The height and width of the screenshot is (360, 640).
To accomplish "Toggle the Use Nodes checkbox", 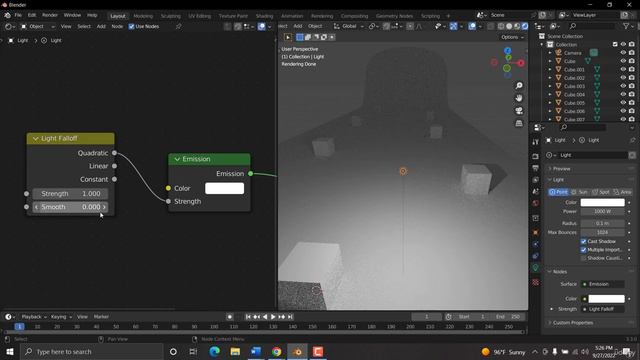I will point(131,27).
